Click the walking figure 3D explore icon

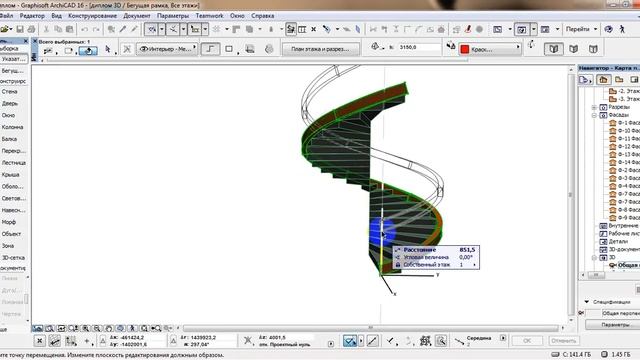[x=622, y=29]
